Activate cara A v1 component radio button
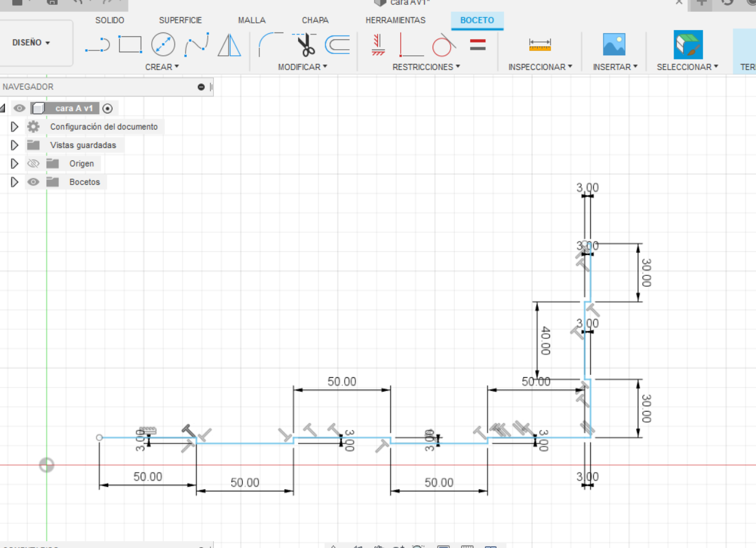The width and height of the screenshot is (756, 548). pyautogui.click(x=108, y=109)
